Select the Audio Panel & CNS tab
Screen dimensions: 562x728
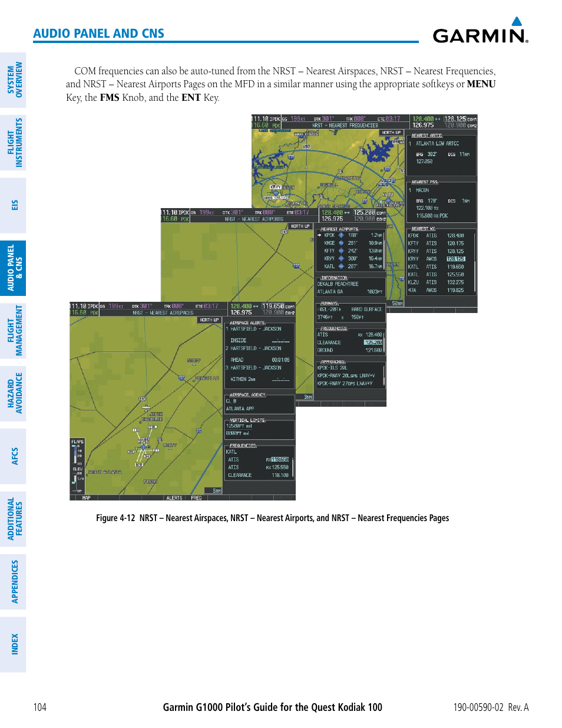click(x=13, y=268)
